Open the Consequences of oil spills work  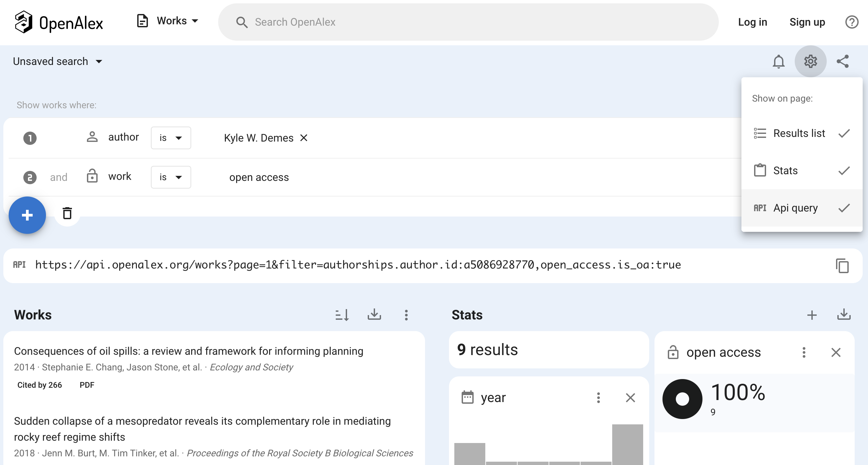(189, 351)
